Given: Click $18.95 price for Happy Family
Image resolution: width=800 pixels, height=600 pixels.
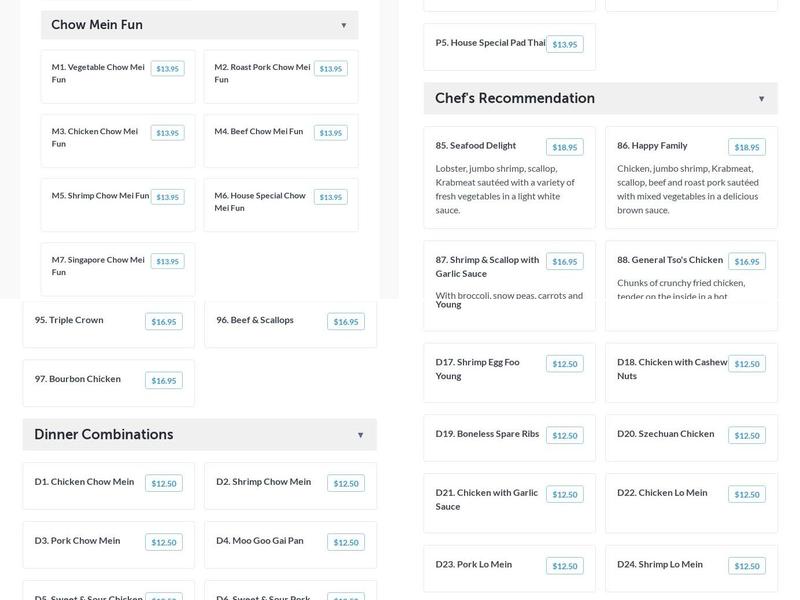Looking at the screenshot, I should pos(746,147).
